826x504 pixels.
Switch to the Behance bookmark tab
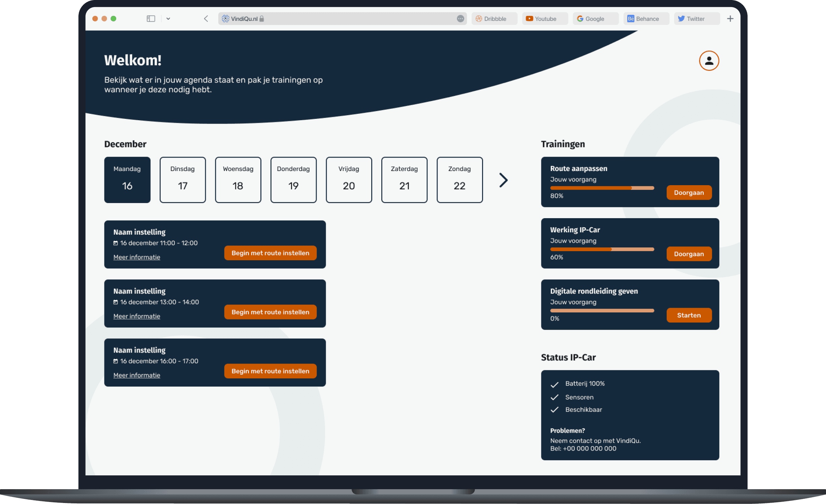[646, 19]
